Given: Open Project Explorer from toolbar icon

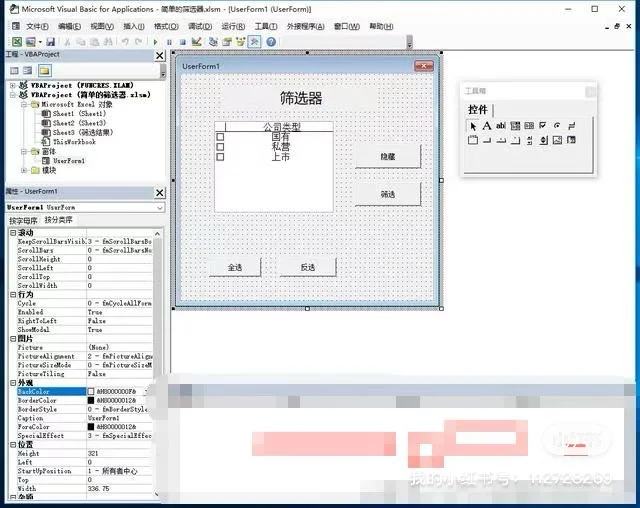Looking at the screenshot, I should 213,42.
